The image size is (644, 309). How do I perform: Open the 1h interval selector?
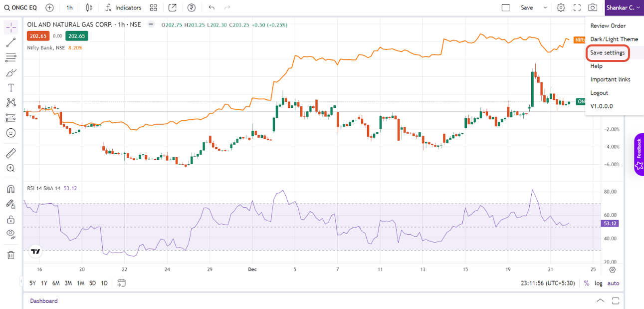tap(69, 7)
